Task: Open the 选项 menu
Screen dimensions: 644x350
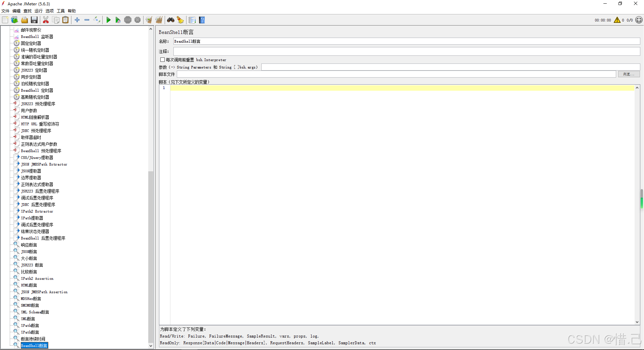Action: (x=50, y=11)
